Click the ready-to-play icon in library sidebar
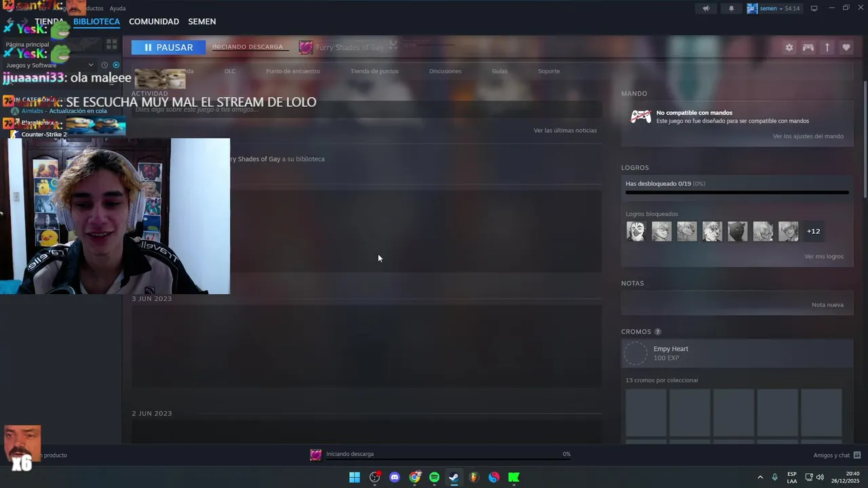This screenshot has width=868, height=488. (x=116, y=65)
